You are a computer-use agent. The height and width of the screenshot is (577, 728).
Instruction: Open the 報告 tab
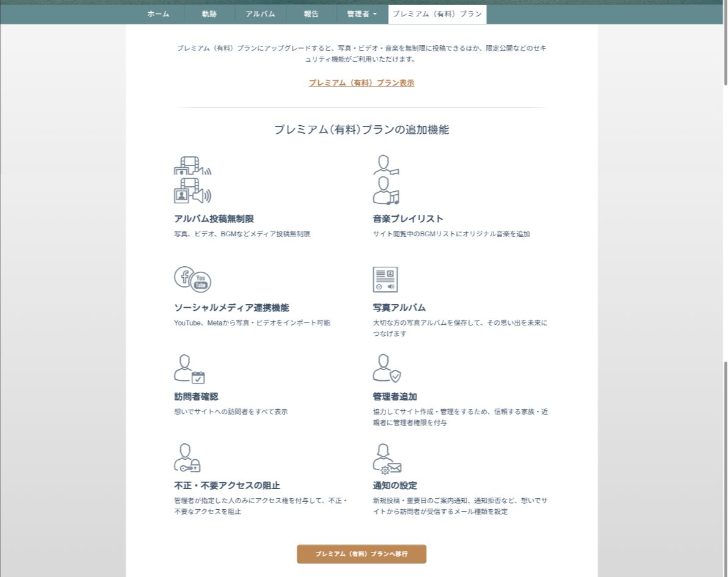pos(311,14)
